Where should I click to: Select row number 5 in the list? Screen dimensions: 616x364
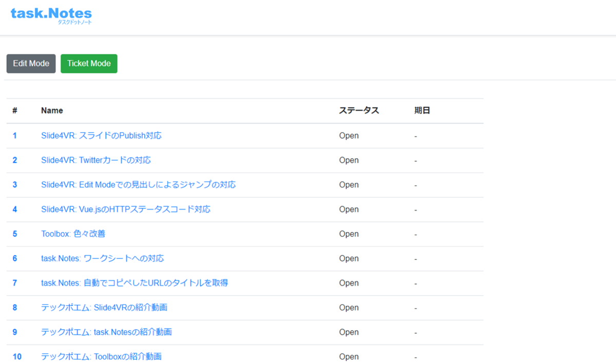coord(14,234)
